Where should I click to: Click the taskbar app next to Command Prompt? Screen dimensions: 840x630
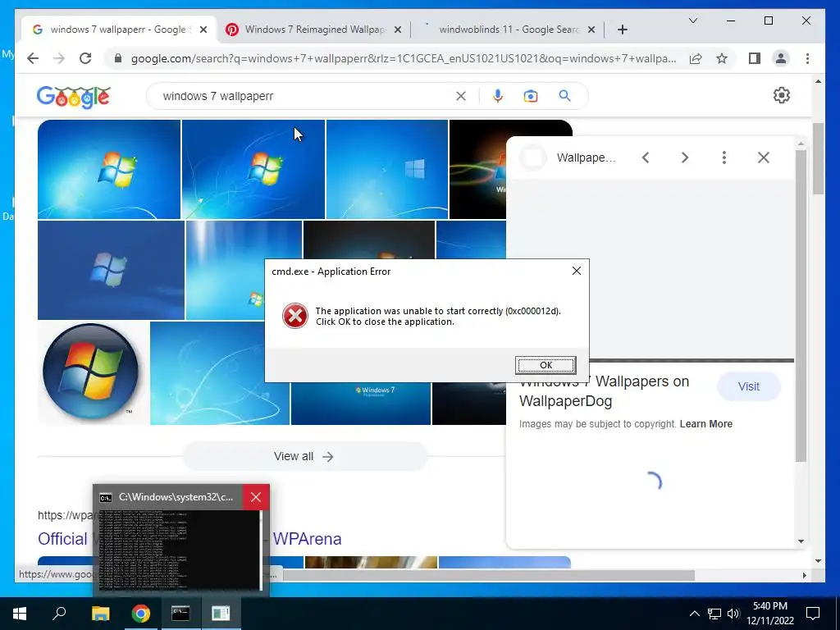pyautogui.click(x=221, y=614)
